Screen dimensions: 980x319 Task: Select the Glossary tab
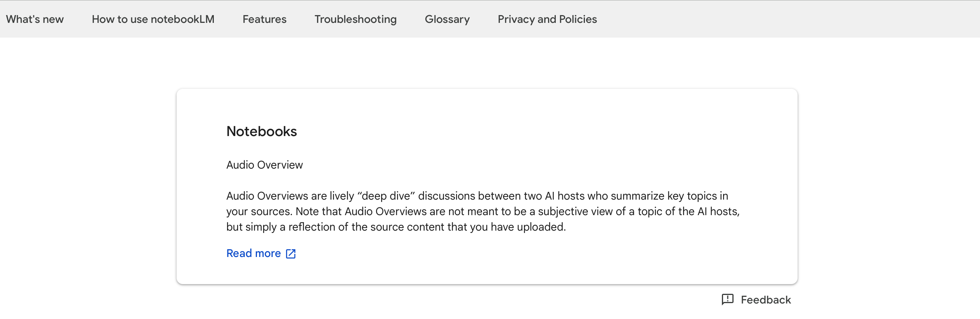(x=447, y=19)
